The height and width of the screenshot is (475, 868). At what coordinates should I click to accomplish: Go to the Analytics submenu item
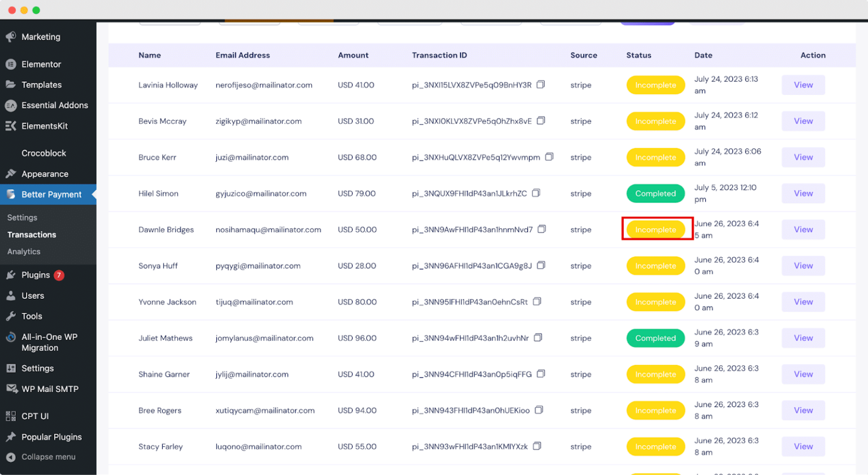point(24,252)
